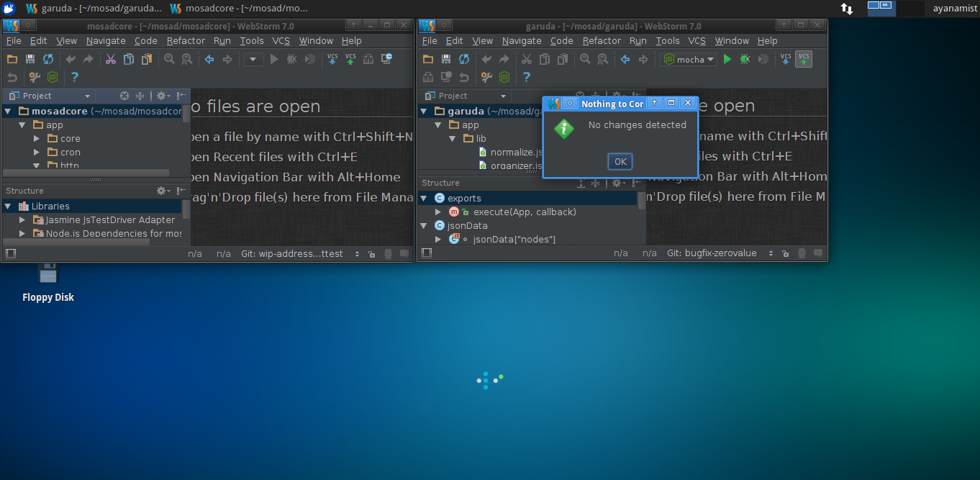This screenshot has width=980, height=480.
Task: Click VCS Commit Changes icon in mosadcore toolbar
Action: point(350,59)
